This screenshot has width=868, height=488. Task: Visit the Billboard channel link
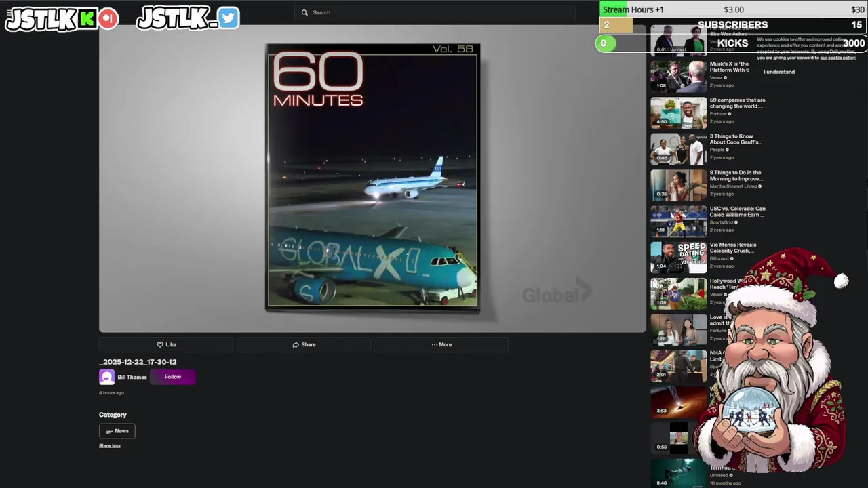coord(719,258)
